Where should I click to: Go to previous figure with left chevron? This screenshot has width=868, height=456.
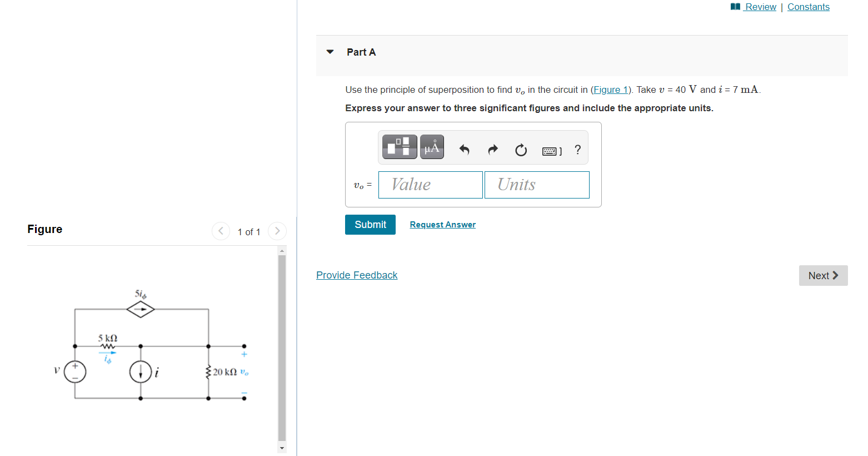pos(221,231)
